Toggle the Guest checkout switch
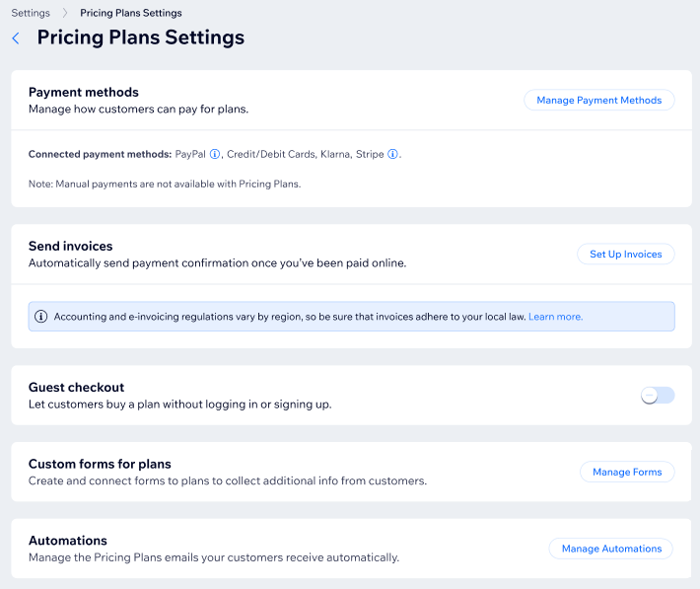 (657, 396)
